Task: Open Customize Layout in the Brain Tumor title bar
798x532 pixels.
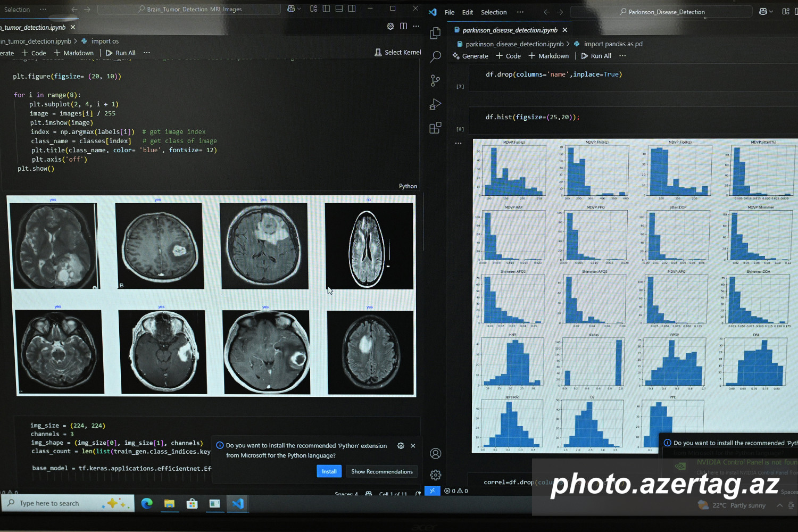Action: point(313,9)
